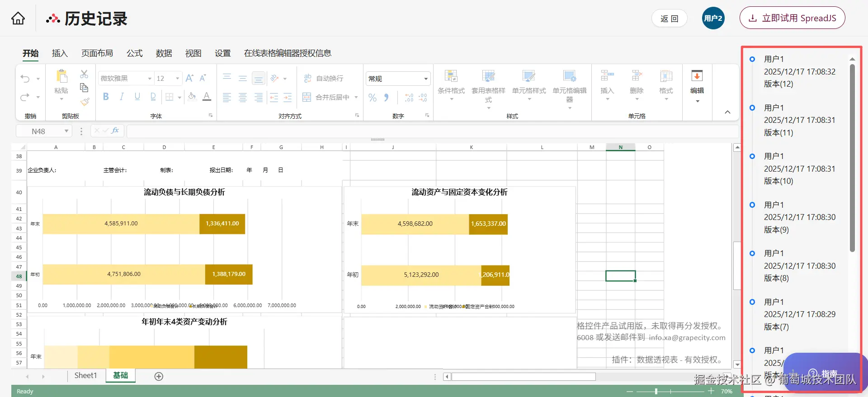This screenshot has height=397, width=868.
Task: Click the home icon at top left
Action: pyautogui.click(x=18, y=19)
